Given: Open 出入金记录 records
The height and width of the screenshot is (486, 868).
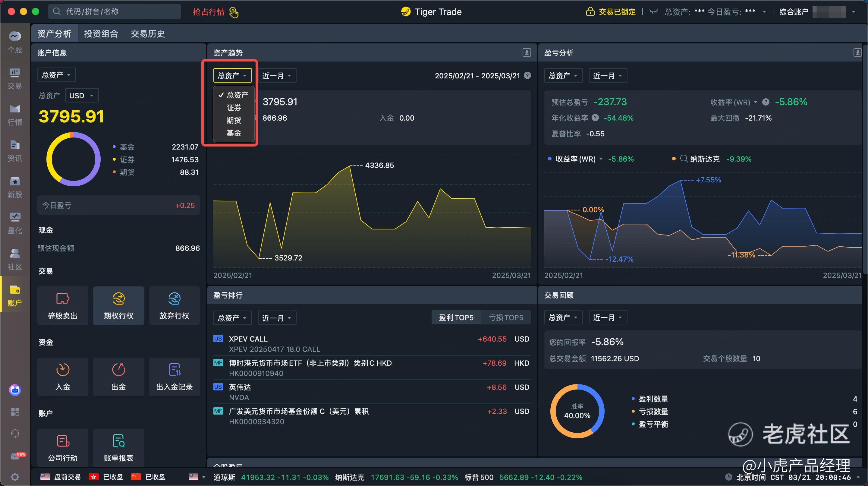Looking at the screenshot, I should 175,377.
